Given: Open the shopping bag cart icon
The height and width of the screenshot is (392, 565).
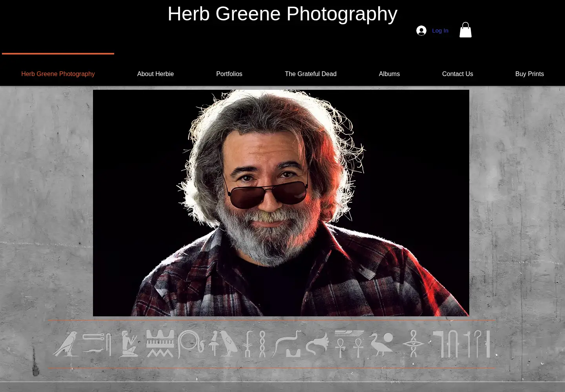Looking at the screenshot, I should tap(465, 30).
